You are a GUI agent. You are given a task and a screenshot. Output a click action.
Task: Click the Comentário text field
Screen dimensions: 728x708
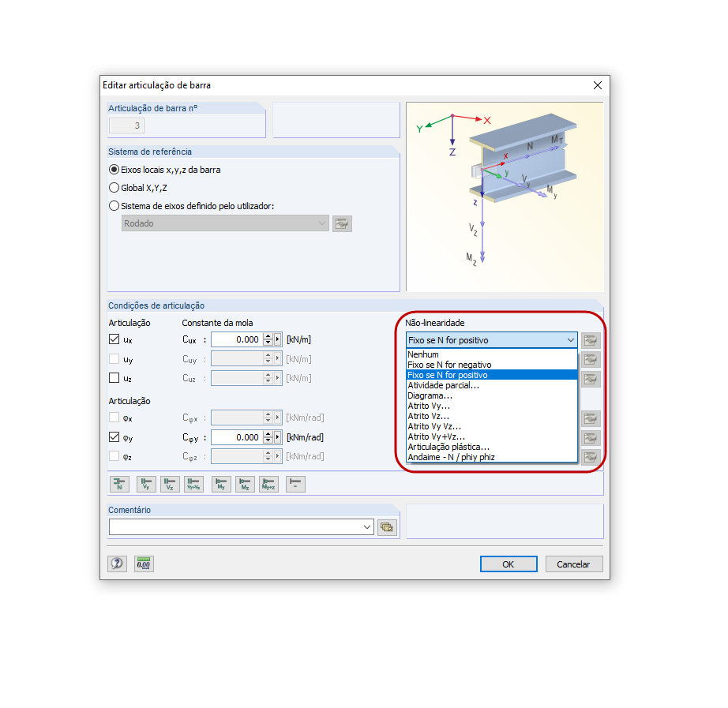235,527
